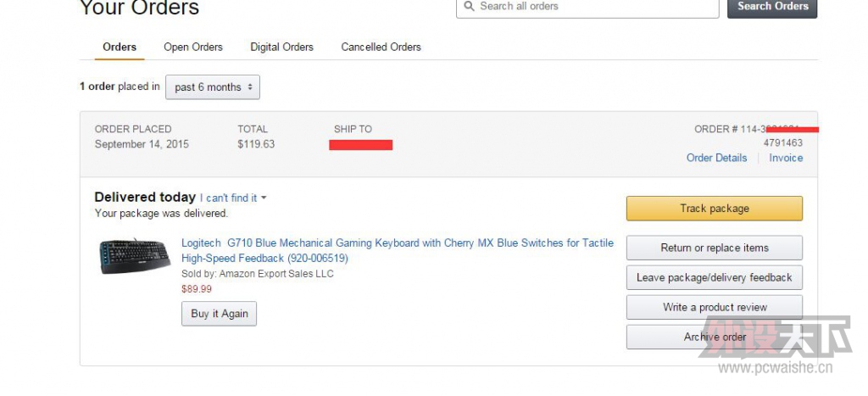Screen dimensions: 868x396
Task: Select the Orders tab
Action: point(120,47)
